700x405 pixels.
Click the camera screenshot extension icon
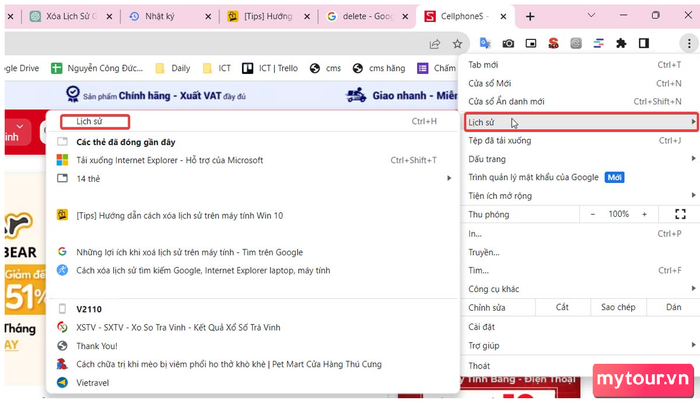(508, 43)
